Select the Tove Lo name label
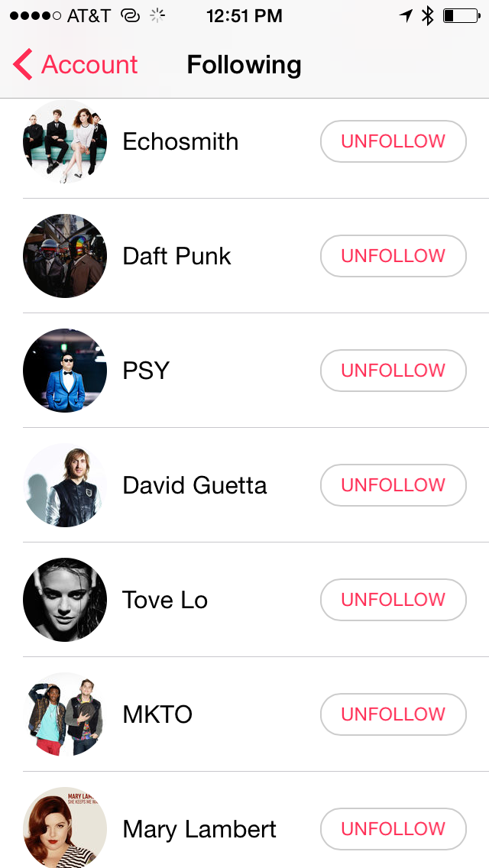 pyautogui.click(x=165, y=600)
